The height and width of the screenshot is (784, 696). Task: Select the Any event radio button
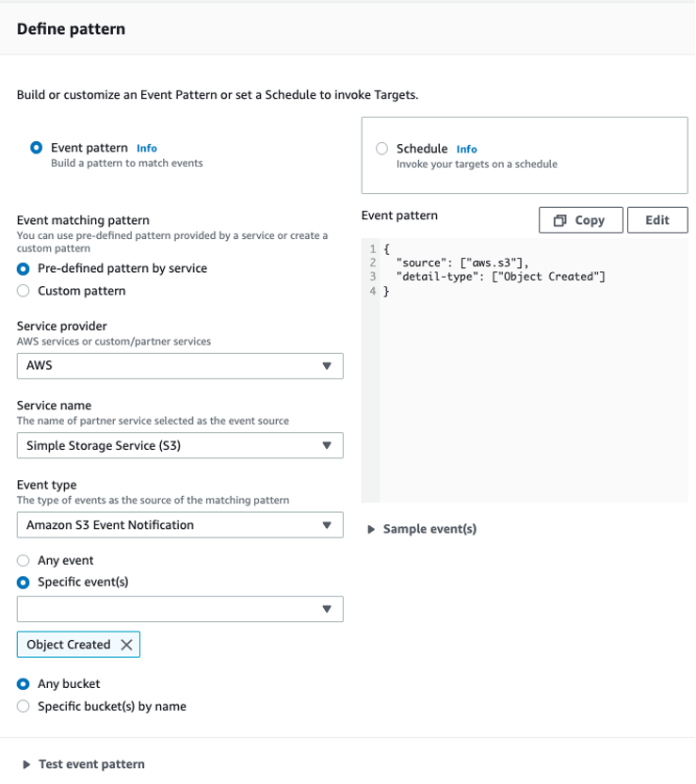(x=23, y=561)
